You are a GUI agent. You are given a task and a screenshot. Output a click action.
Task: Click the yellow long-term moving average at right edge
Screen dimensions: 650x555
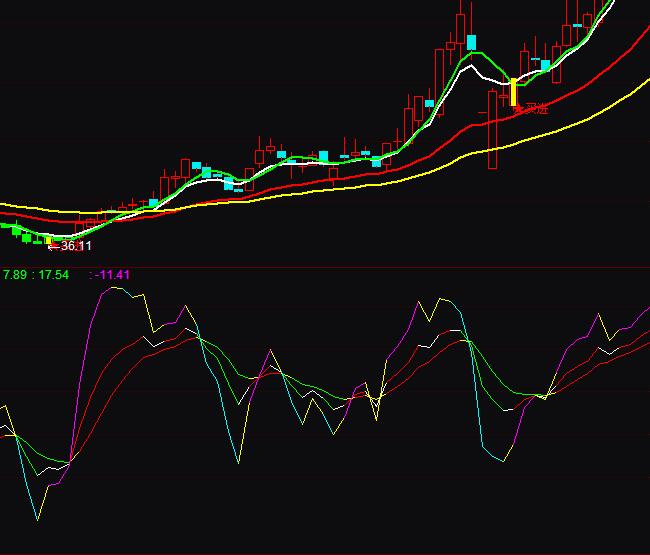point(640,83)
